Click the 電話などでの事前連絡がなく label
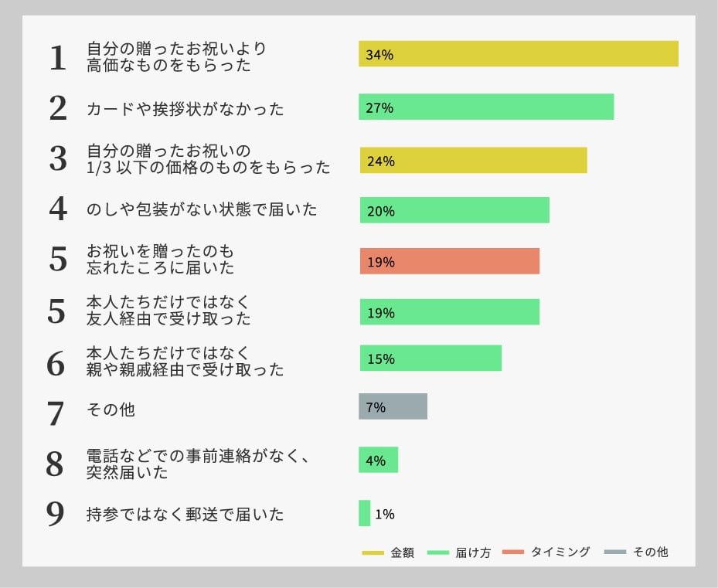 coord(198,456)
